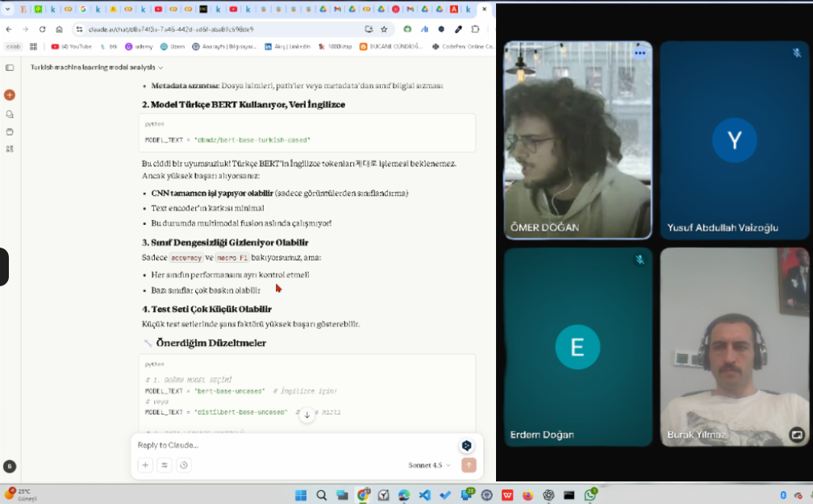813x504 pixels.
Task: Expand the chat title dropdown chevron
Action: click(x=161, y=68)
